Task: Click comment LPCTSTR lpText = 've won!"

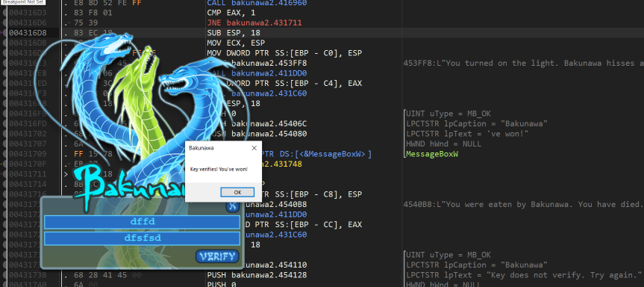Action: click(467, 134)
